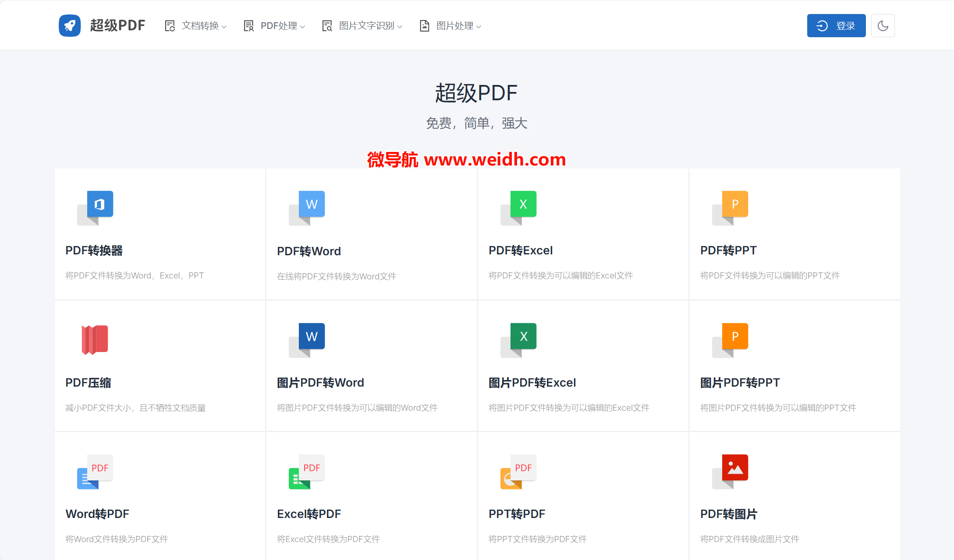Click the PPT转PDF slide icon
This screenshot has height=560, width=954.
pyautogui.click(x=518, y=472)
